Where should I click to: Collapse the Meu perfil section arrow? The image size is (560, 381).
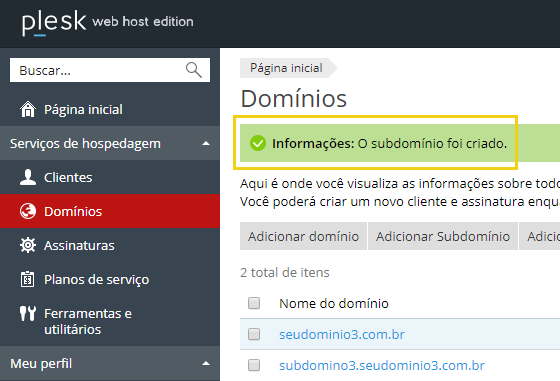click(206, 364)
